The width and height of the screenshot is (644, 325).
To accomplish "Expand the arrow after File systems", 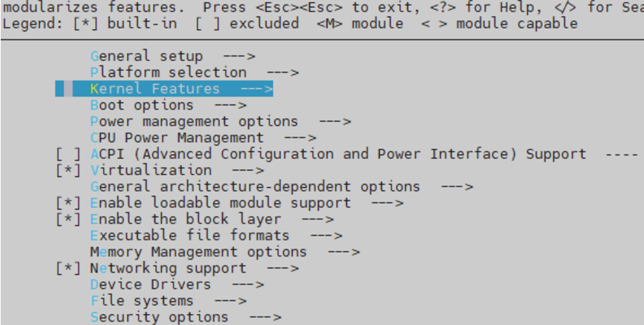I will click(x=230, y=301).
